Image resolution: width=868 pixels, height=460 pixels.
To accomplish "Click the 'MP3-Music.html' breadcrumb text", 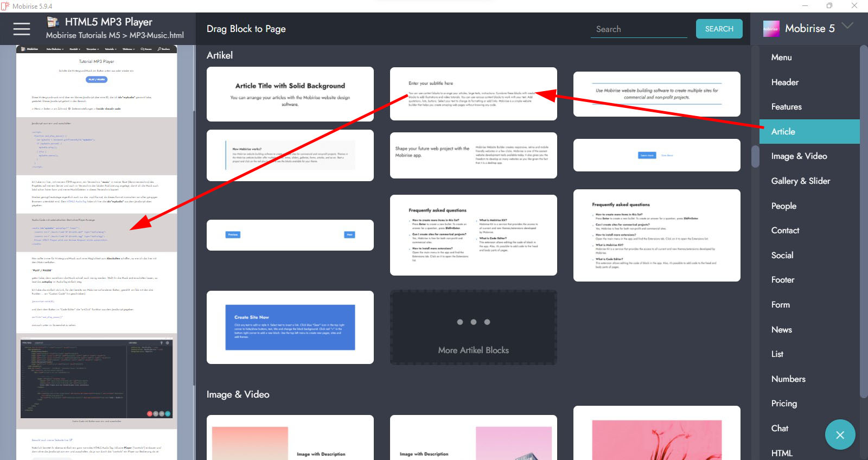I will [157, 35].
